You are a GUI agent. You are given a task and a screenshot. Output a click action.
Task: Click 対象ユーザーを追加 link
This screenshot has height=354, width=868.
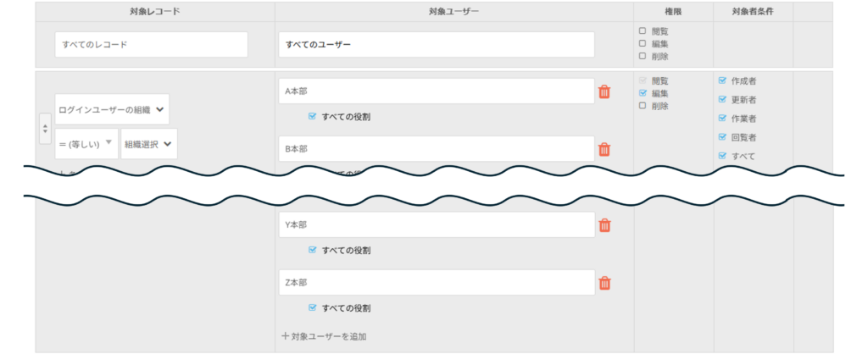click(x=324, y=336)
